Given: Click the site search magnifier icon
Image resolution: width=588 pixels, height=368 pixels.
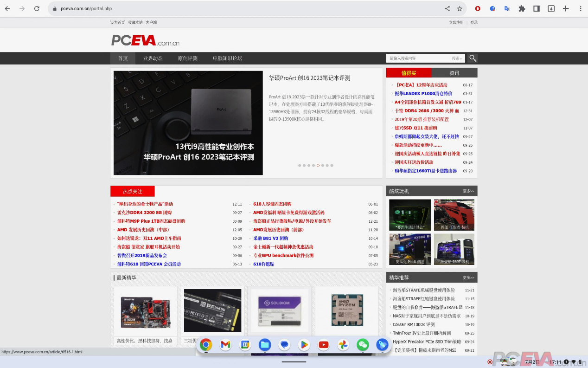Looking at the screenshot, I should point(473,58).
